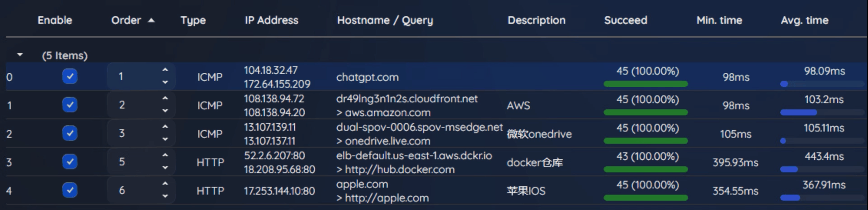
Task: Sort by Succeed column header
Action: pyautogui.click(x=625, y=20)
